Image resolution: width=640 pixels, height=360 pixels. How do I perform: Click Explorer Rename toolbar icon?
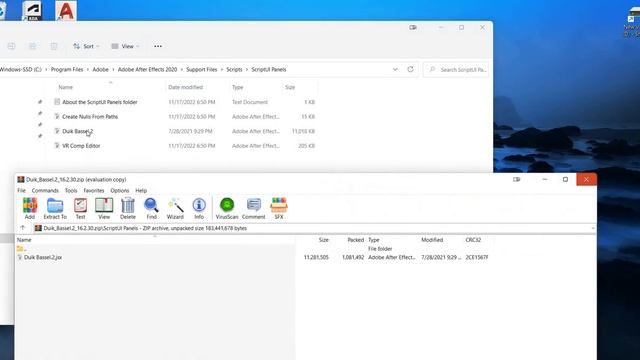11,47
